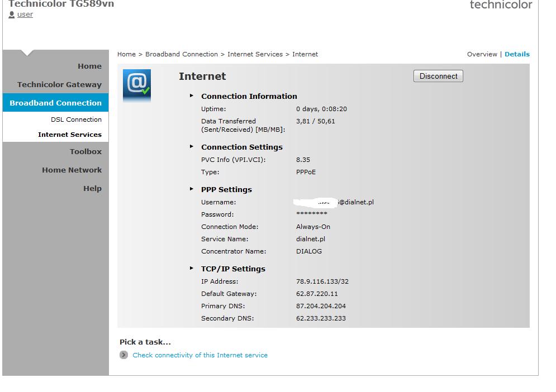Screen dimensions: 556x392
Task: Click the Pick a task... heading
Action: point(145,342)
